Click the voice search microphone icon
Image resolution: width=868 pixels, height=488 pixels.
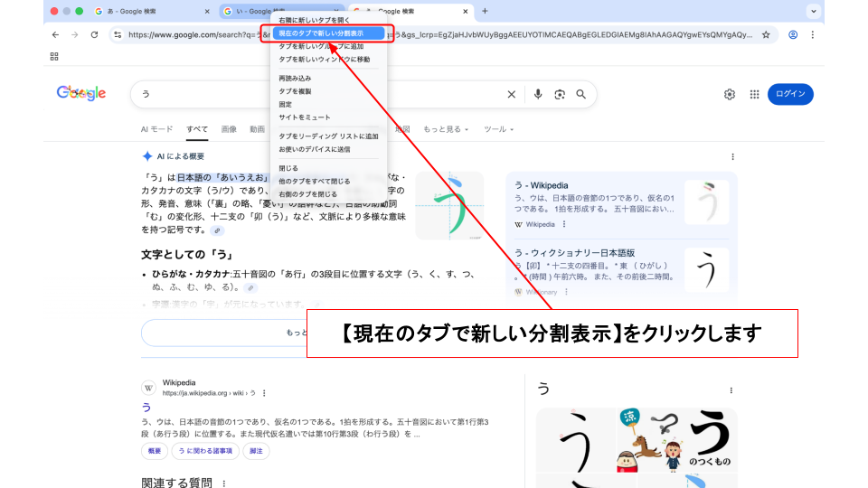tap(538, 94)
